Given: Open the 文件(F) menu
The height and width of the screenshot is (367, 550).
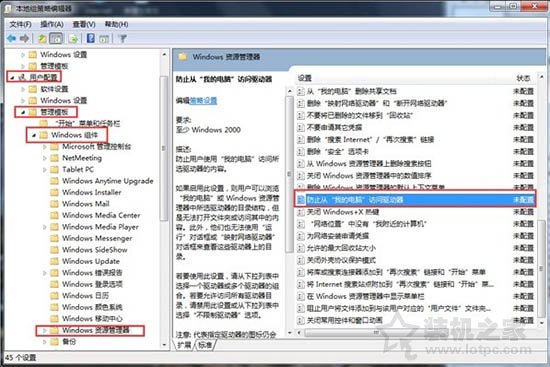Looking at the screenshot, I should coord(20,24).
